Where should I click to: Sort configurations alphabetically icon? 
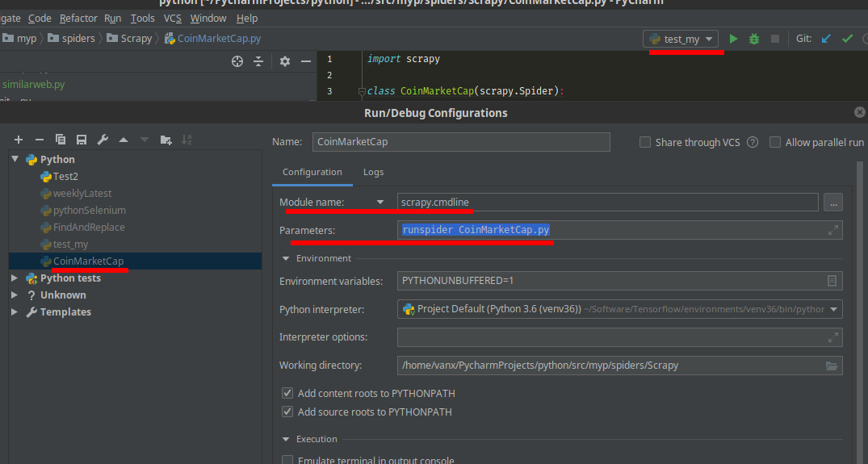pos(187,140)
